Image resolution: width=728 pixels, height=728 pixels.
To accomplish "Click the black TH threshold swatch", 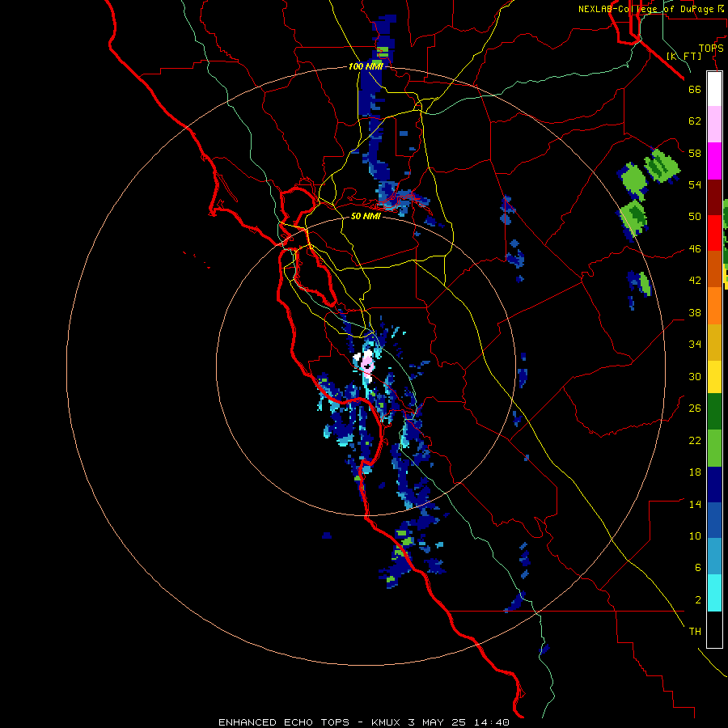I will pos(714,629).
